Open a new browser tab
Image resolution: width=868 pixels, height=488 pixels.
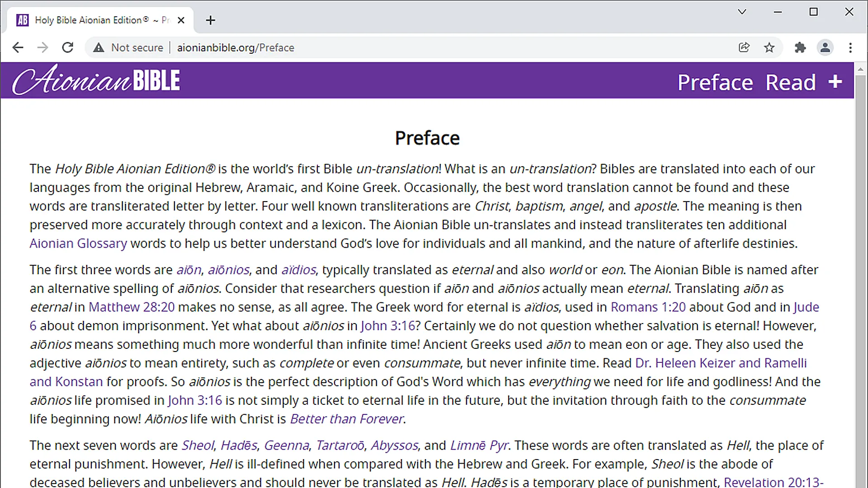pos(210,20)
